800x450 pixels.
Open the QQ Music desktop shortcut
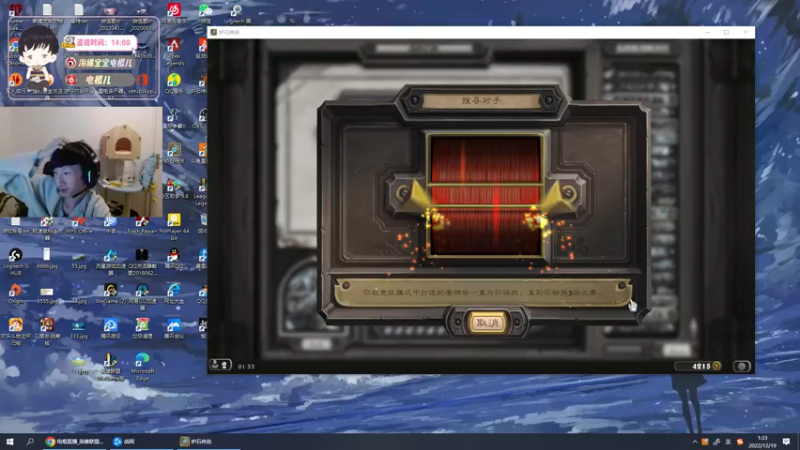(174, 84)
